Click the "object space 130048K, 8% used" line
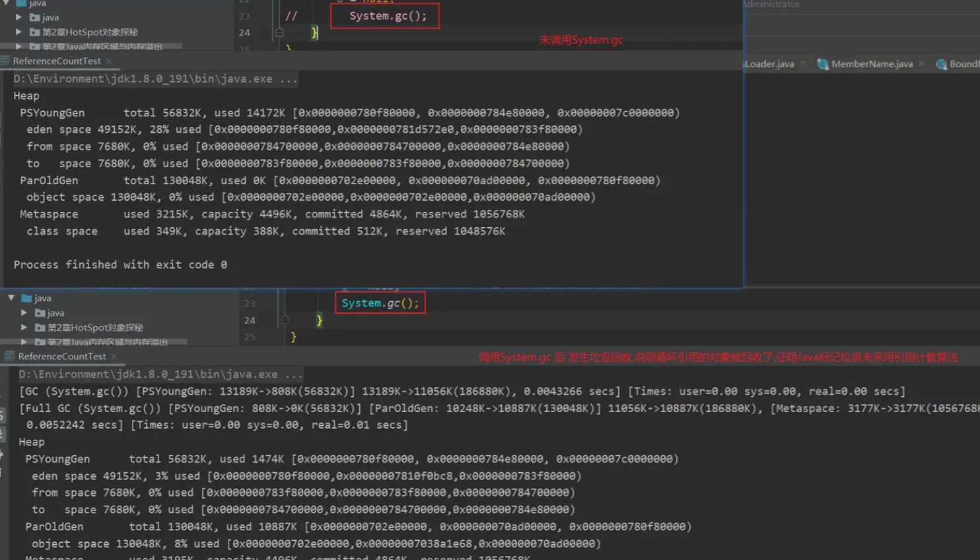980x560 pixels. click(x=316, y=544)
